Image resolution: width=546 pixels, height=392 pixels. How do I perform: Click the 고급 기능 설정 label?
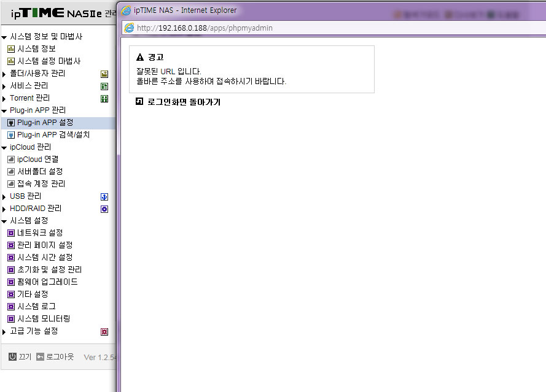pos(34,331)
